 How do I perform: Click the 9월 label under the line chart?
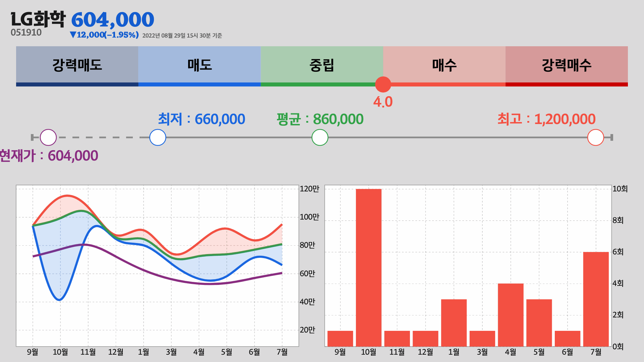33,352
